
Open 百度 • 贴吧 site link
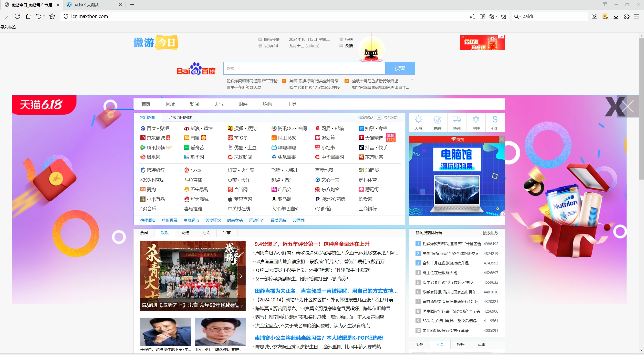[x=155, y=128]
